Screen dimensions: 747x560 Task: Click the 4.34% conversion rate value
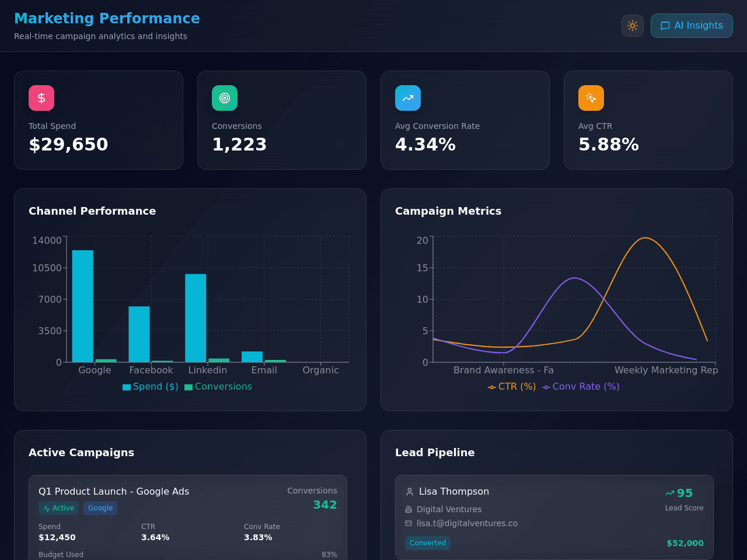click(x=425, y=144)
